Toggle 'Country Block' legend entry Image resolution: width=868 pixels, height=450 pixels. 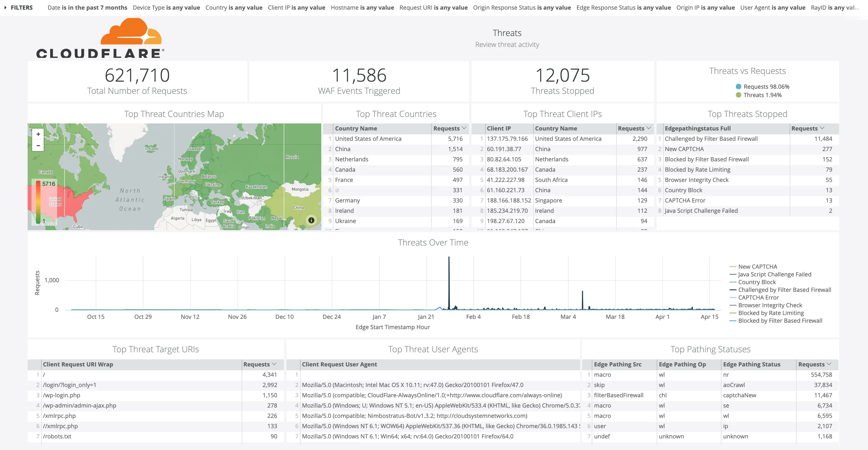[757, 282]
